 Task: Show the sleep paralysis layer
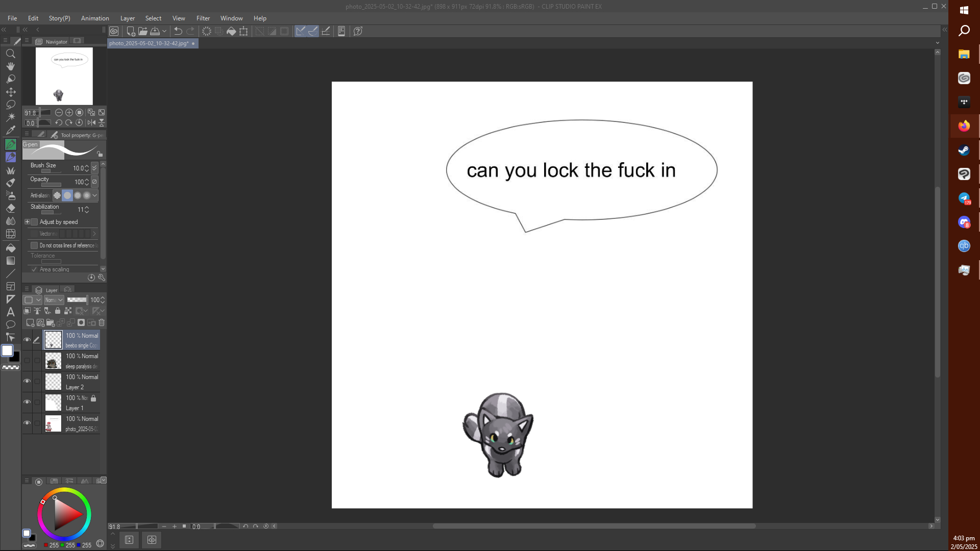coord(27,361)
